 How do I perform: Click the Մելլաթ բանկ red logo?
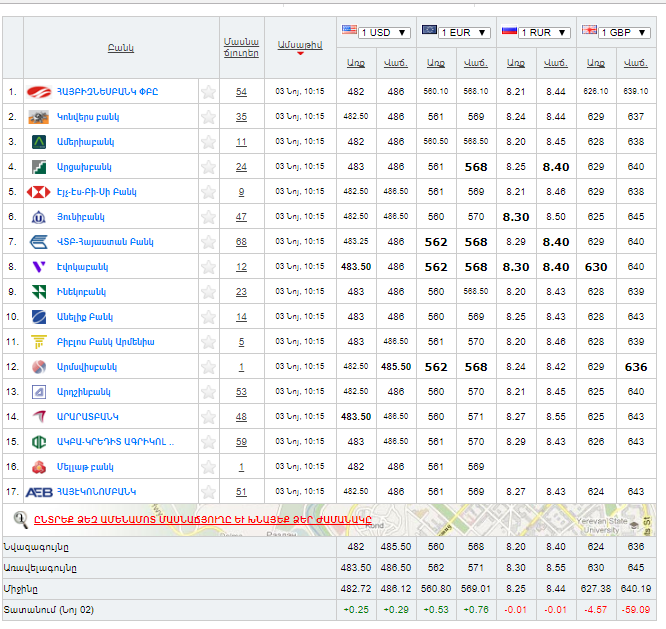(x=39, y=467)
